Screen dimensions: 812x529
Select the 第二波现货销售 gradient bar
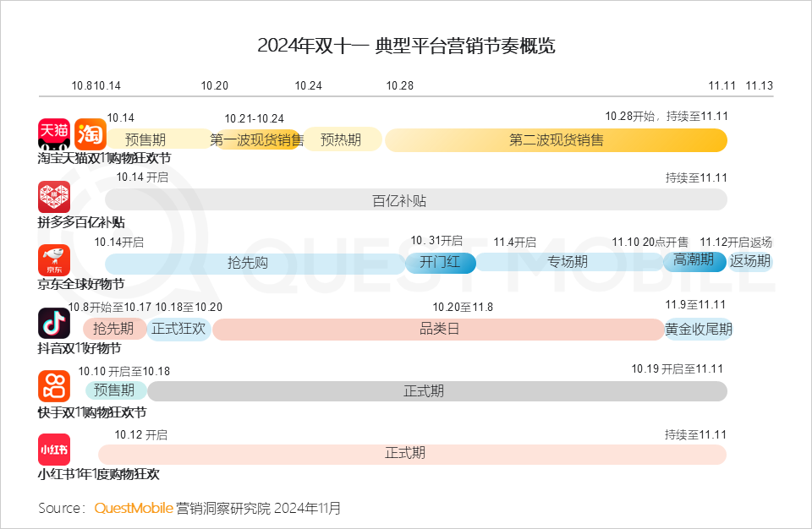coord(557,140)
